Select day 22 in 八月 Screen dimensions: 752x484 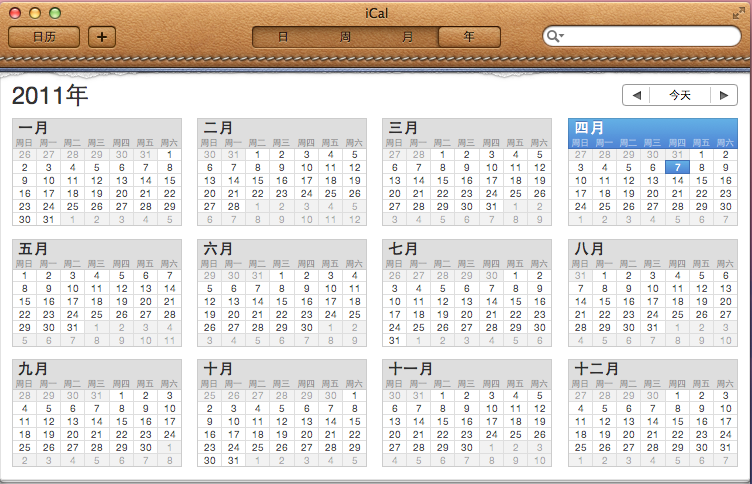[x=604, y=314]
